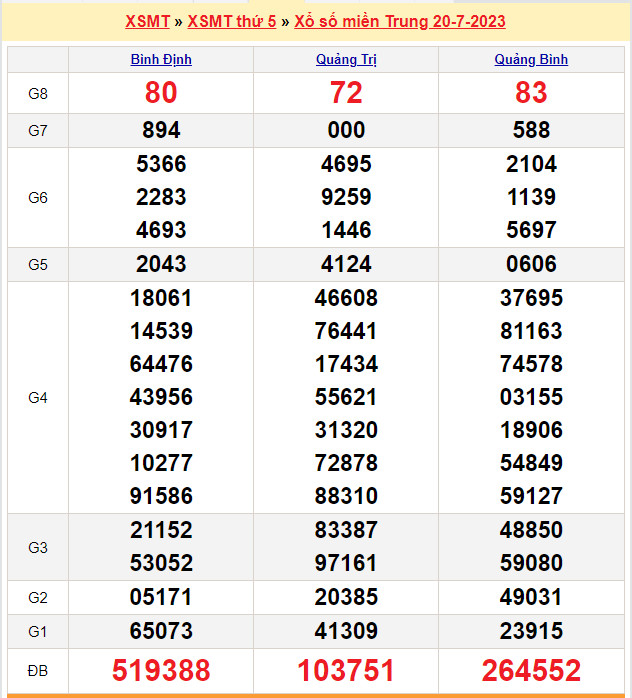Open the Bình Định province link
632x698 pixels.
161,59
